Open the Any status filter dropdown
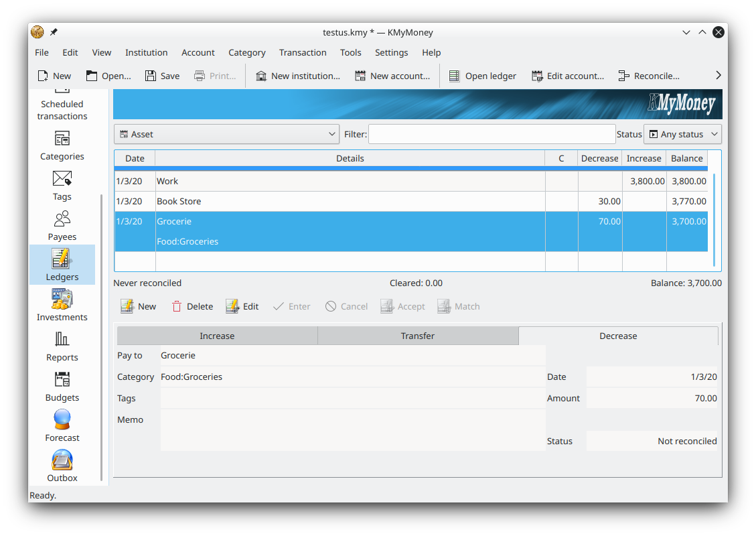Screen dimensions: 756x536 coord(682,134)
